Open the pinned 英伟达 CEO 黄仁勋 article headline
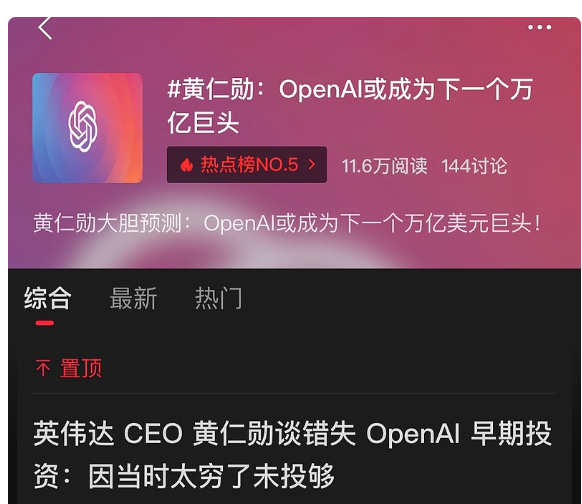This screenshot has width=582, height=504. click(x=292, y=454)
